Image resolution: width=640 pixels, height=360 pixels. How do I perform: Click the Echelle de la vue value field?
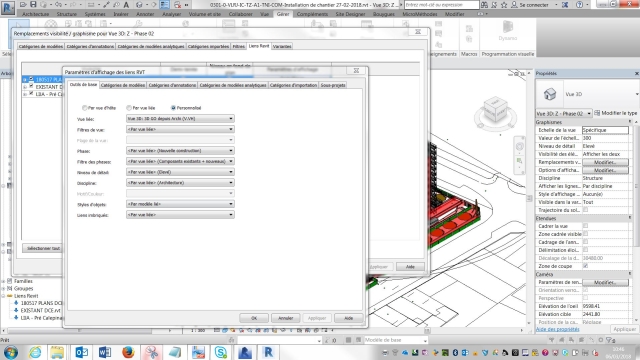605,130
